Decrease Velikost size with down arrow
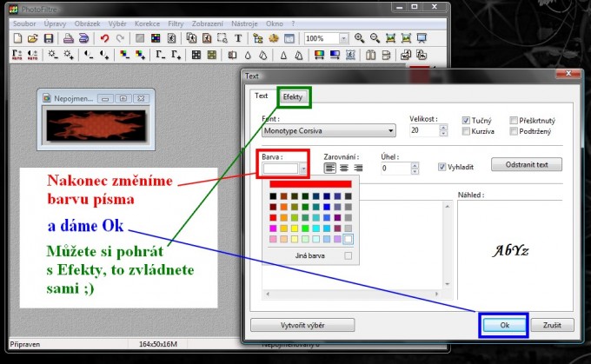The width and height of the screenshot is (591, 364). coord(443,134)
